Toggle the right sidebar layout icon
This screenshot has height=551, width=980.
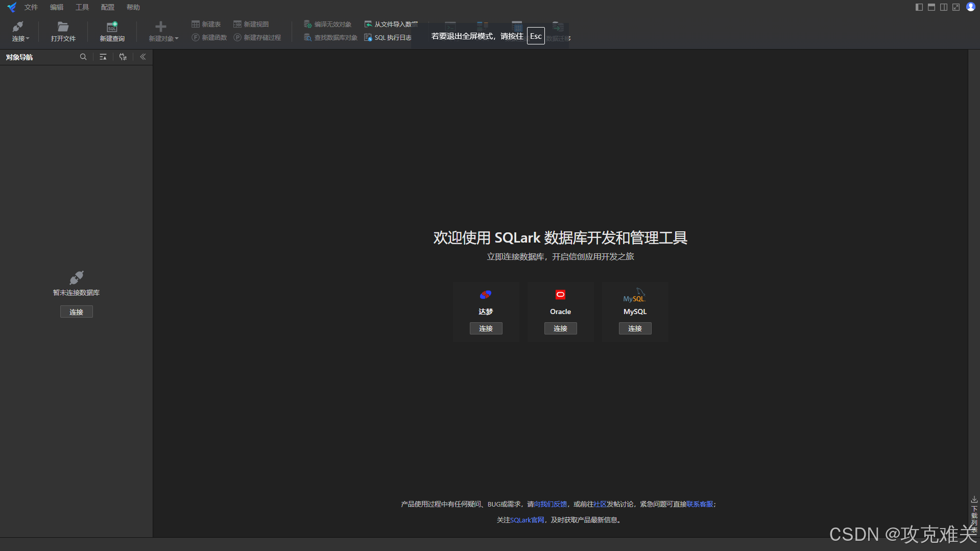(944, 7)
